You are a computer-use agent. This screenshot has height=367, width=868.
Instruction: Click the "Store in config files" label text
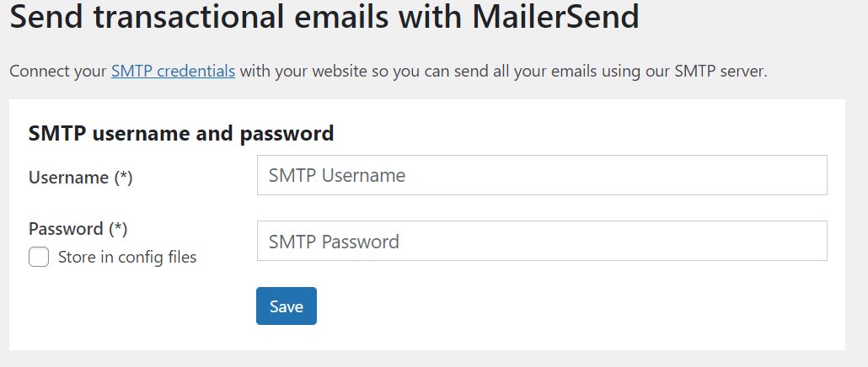[x=126, y=258]
